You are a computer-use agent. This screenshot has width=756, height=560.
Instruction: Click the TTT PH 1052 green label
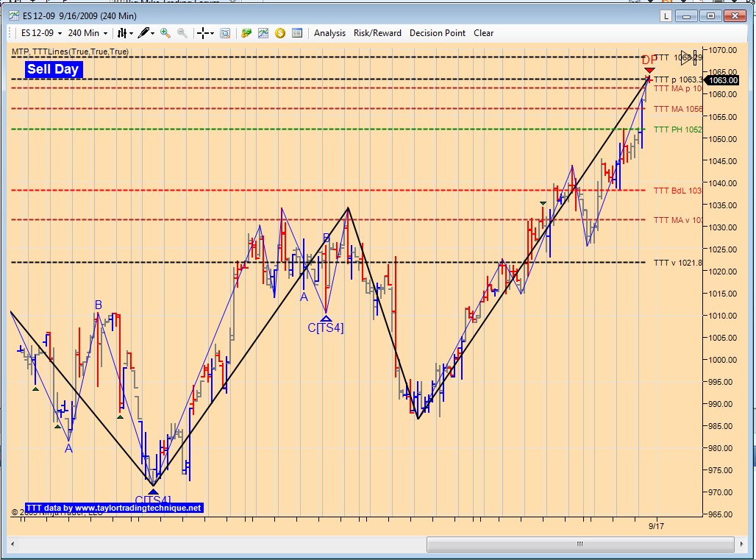tap(677, 130)
